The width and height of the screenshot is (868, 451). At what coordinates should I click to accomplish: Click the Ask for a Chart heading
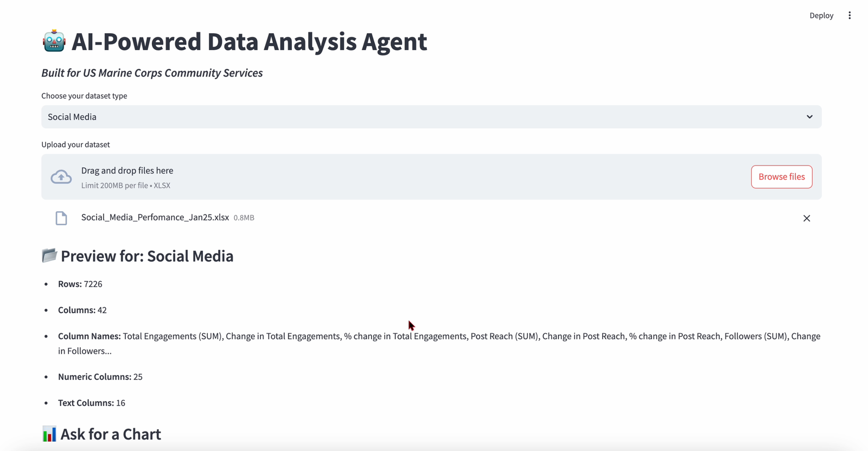[x=111, y=434]
